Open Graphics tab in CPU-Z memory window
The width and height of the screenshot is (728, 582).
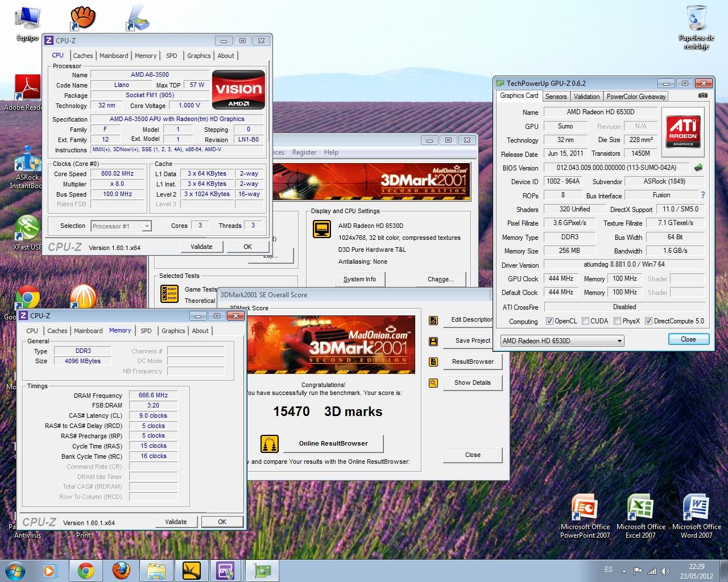[173, 331]
